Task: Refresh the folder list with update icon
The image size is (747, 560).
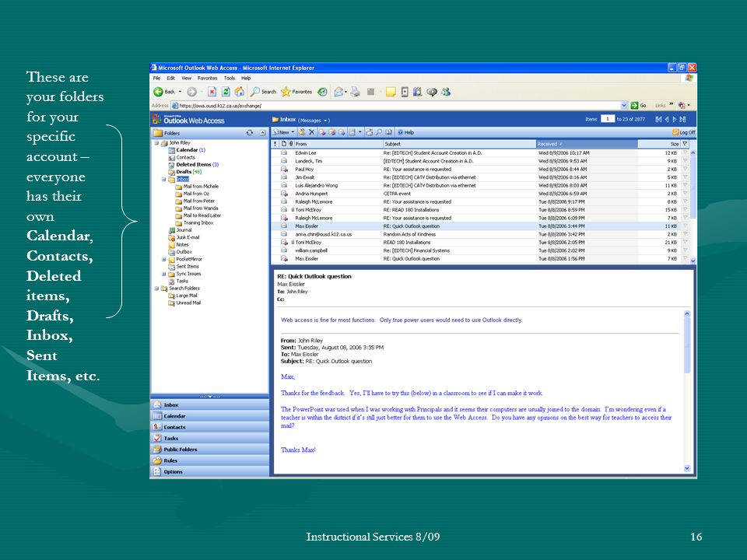Action: click(x=249, y=133)
